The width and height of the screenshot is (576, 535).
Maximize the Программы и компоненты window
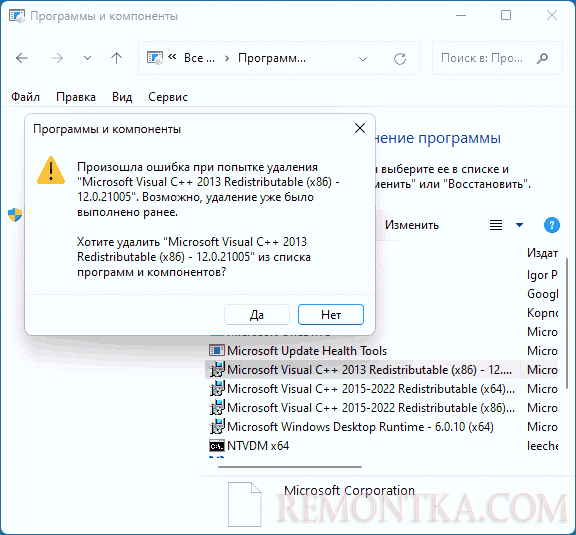pos(506,15)
